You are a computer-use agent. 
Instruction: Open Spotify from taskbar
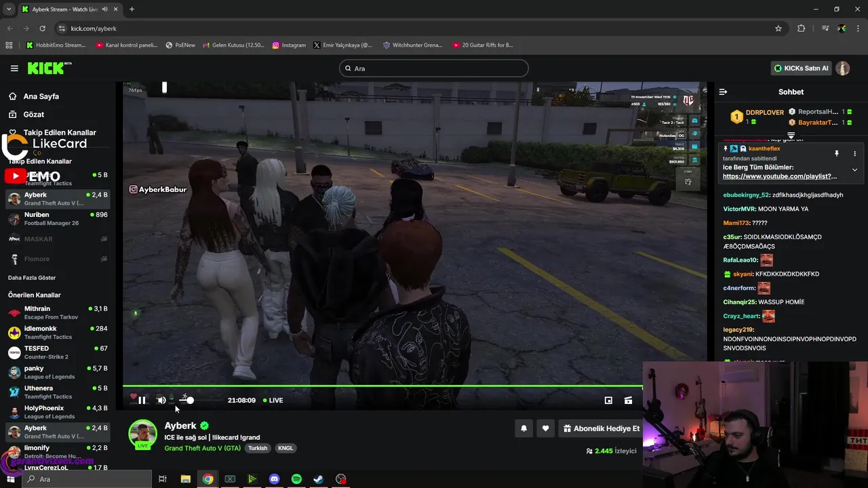(x=296, y=479)
